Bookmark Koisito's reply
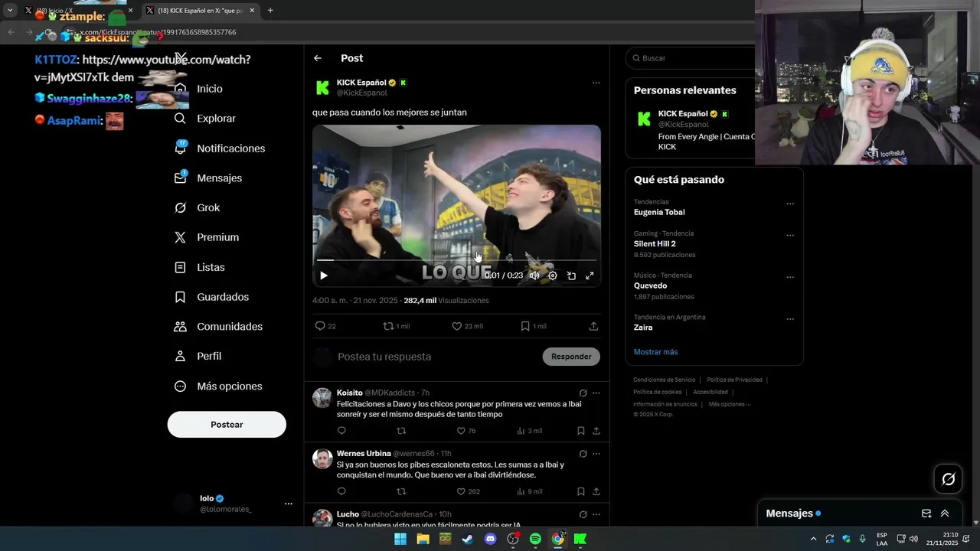Image resolution: width=980 pixels, height=551 pixels. pyautogui.click(x=581, y=431)
